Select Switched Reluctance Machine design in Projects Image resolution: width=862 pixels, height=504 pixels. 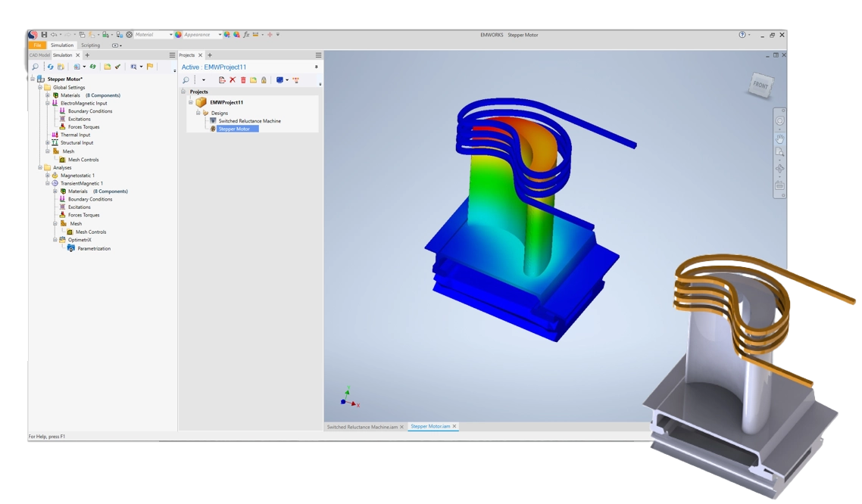click(249, 121)
